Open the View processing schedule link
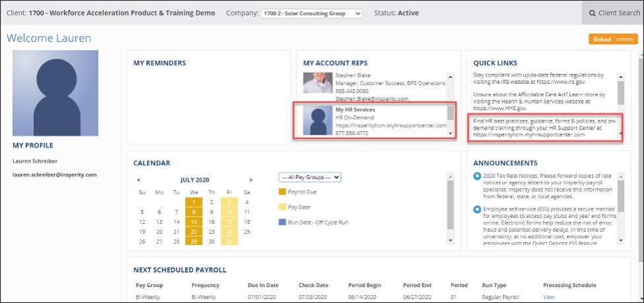The height and width of the screenshot is (303, 644). 548,297
